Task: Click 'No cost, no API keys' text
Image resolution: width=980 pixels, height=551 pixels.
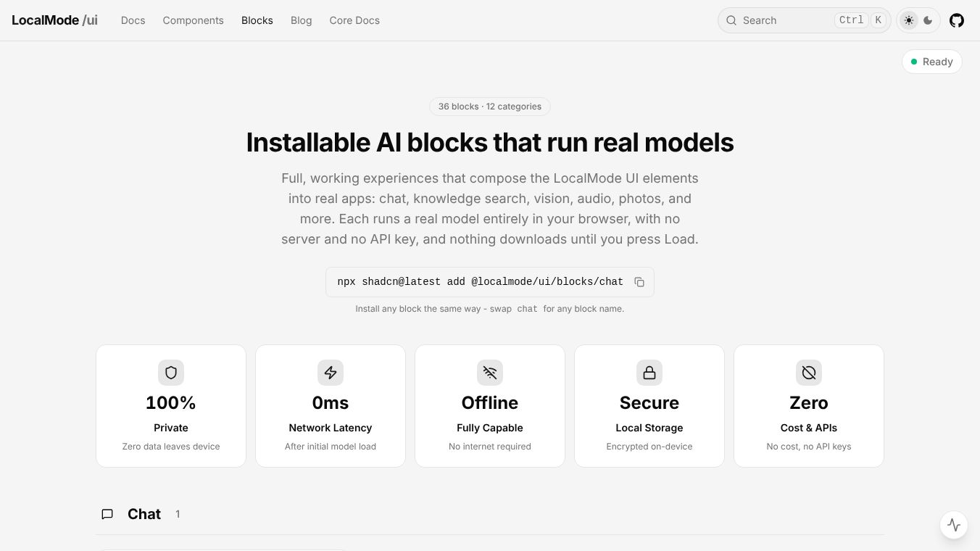Action: tap(809, 447)
